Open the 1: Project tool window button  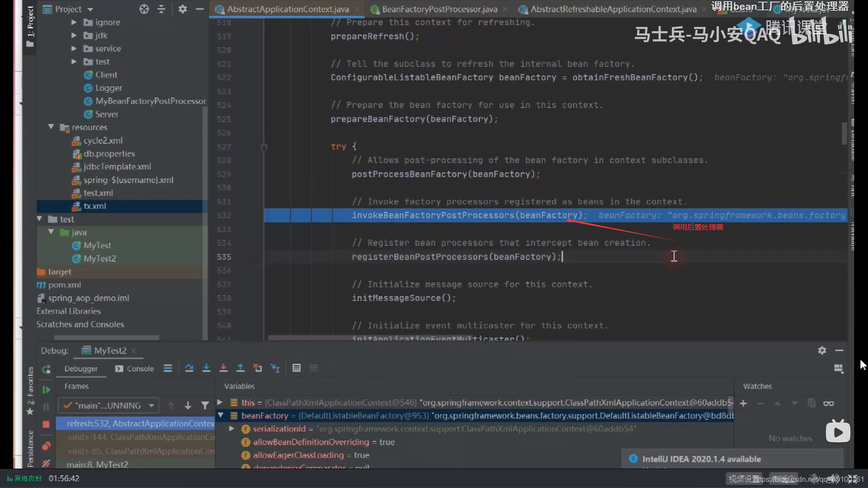[x=30, y=27]
